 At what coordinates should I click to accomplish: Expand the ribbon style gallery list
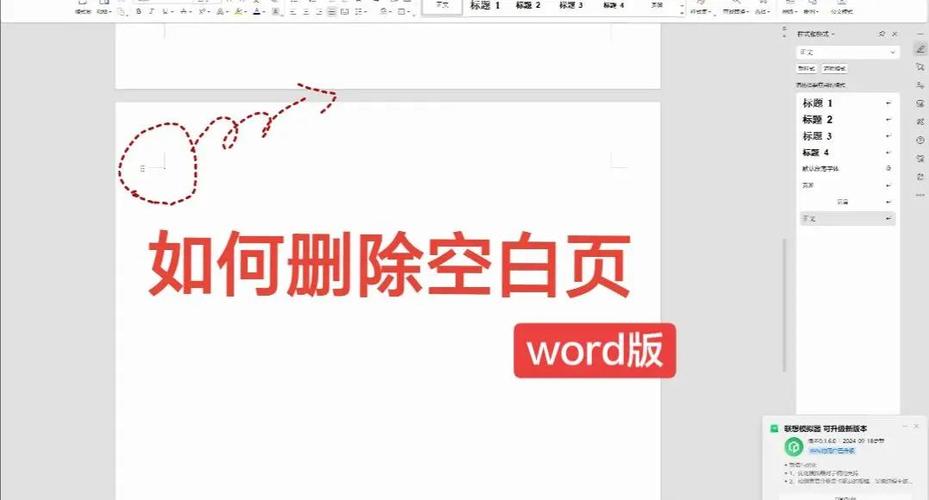(682, 12)
